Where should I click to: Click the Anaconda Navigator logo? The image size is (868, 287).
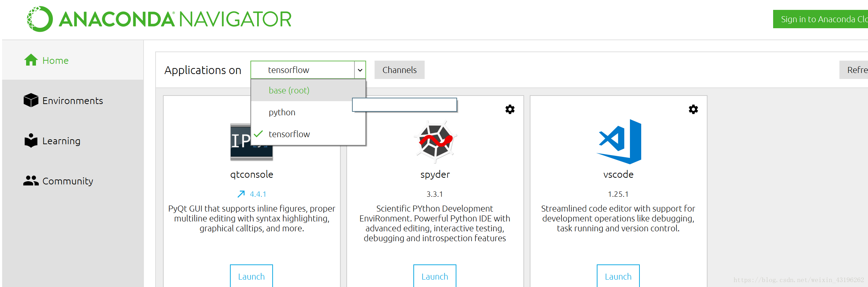[x=159, y=19]
